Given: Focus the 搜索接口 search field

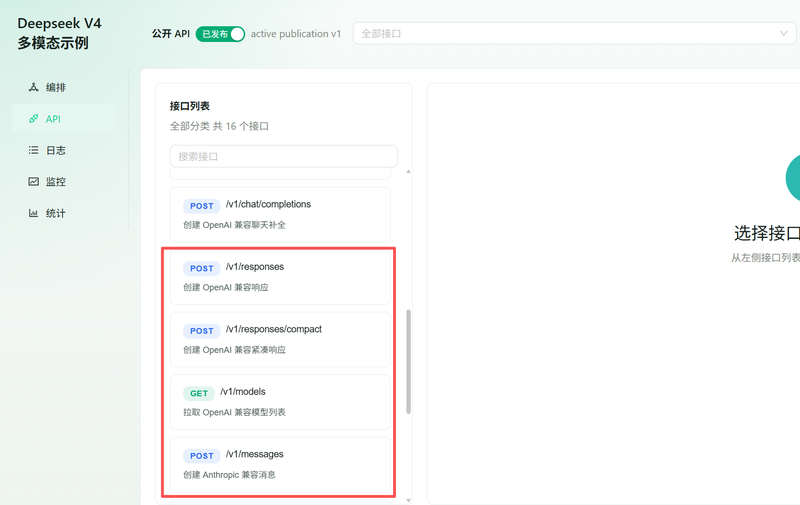Looking at the screenshot, I should coord(284,156).
